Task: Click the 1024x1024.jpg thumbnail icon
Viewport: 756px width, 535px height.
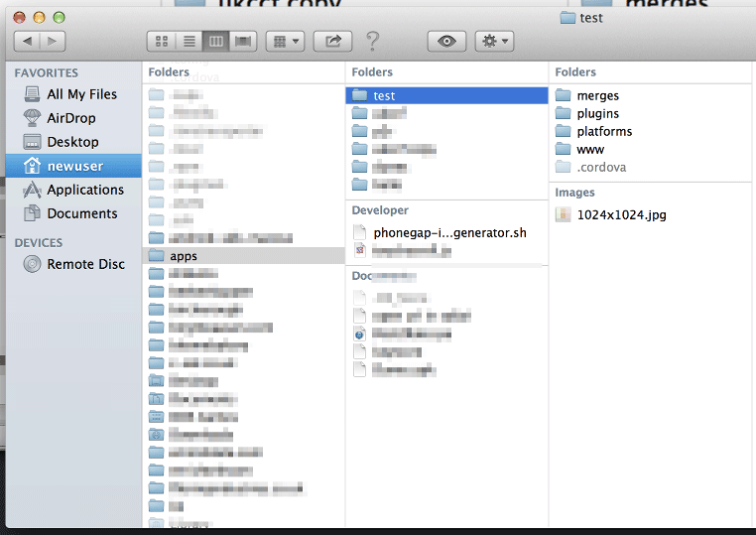Action: 563,213
